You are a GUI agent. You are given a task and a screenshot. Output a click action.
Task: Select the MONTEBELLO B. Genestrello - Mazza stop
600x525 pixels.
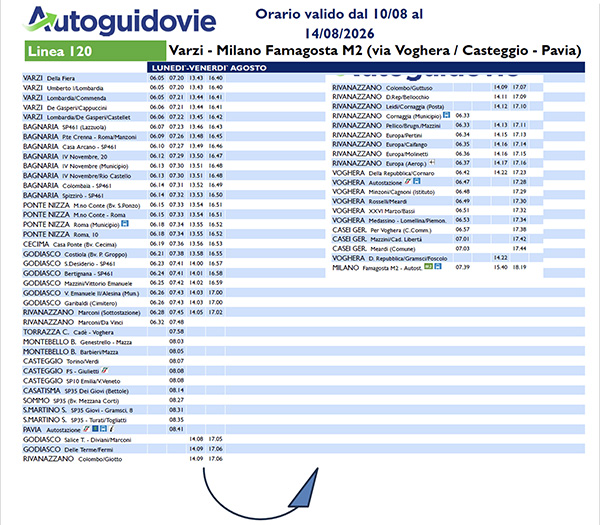tap(77, 342)
